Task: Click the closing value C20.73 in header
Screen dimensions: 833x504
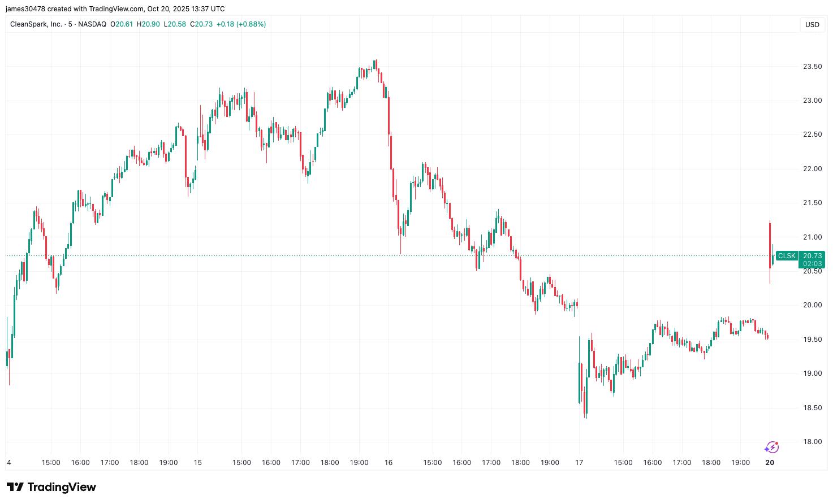Action: pos(201,24)
